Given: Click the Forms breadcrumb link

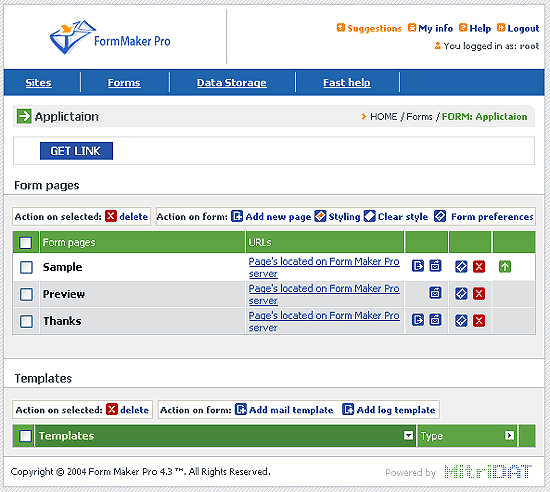Looking at the screenshot, I should coord(419,116).
